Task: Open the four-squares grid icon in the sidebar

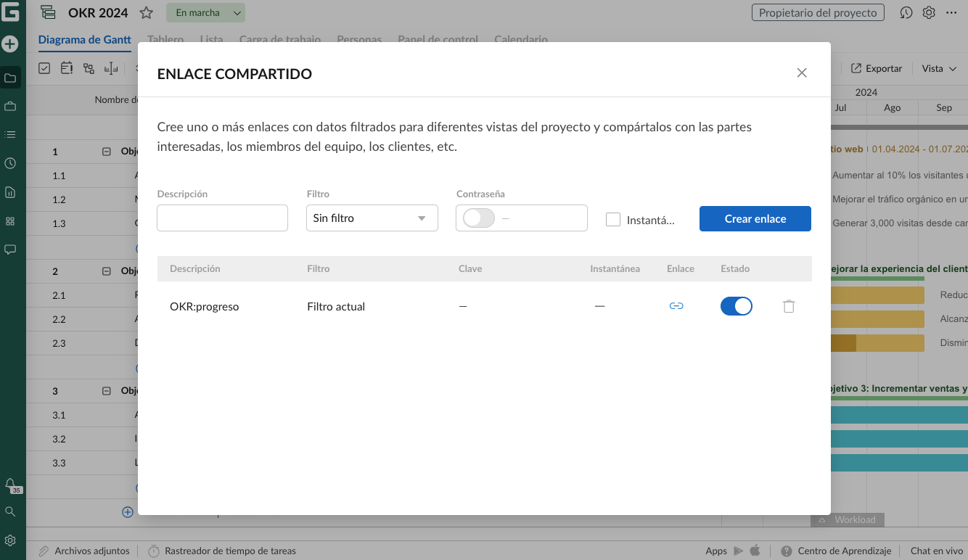Action: click(x=10, y=221)
